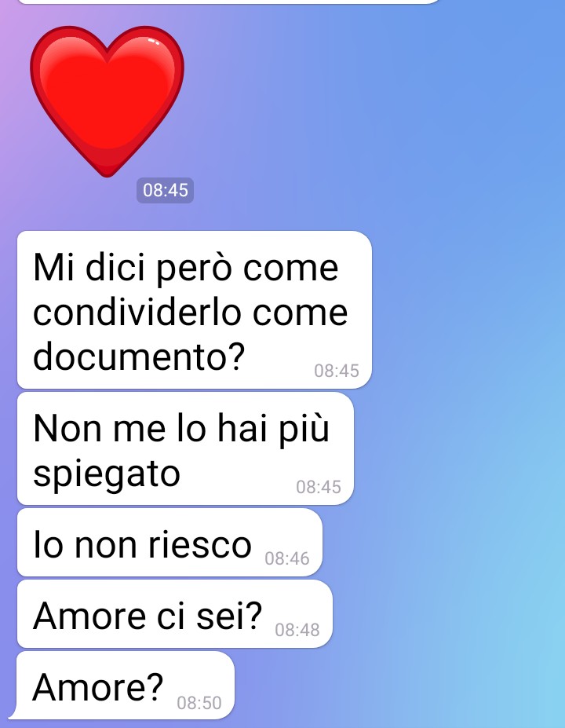Screen dimensions: 565x728
Task: Select the 08:45 timestamp under the heart
Action: click(x=165, y=190)
